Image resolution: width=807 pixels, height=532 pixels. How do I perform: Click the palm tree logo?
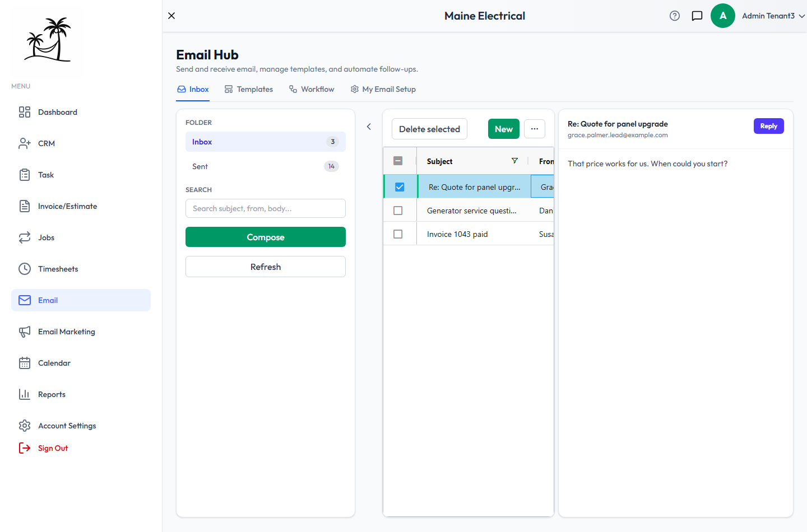48,39
